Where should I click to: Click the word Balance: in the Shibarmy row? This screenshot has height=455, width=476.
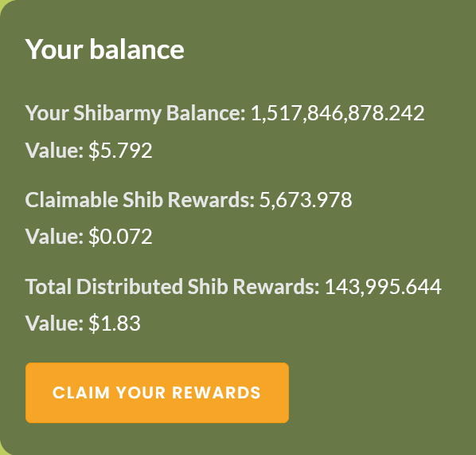click(x=206, y=113)
